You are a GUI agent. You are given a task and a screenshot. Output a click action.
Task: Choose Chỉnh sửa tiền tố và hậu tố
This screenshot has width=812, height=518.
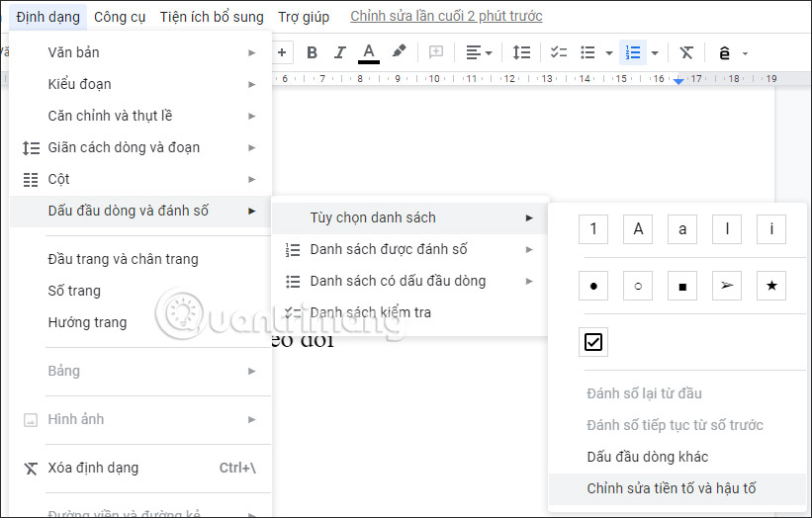(x=677, y=488)
